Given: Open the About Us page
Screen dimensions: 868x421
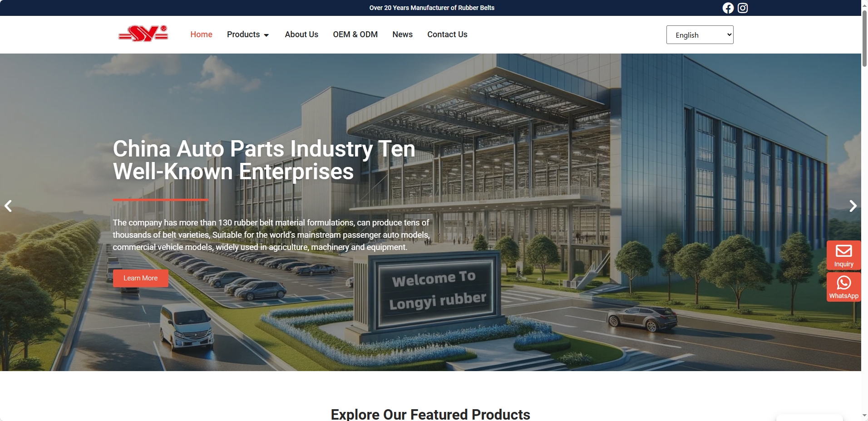Looking at the screenshot, I should click(x=301, y=34).
